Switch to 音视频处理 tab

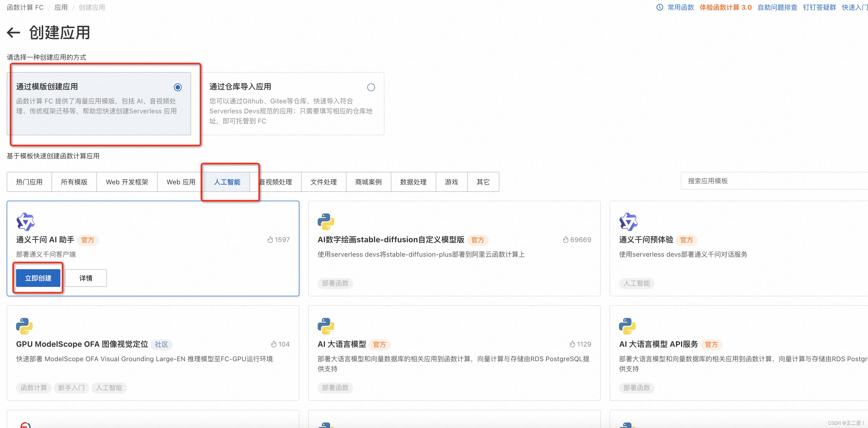pos(276,182)
